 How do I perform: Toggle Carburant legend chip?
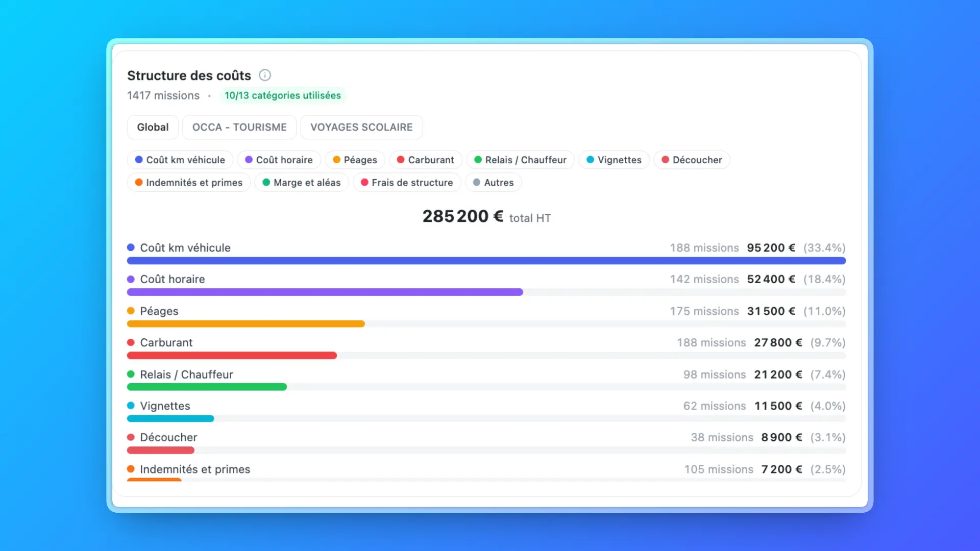pos(425,160)
